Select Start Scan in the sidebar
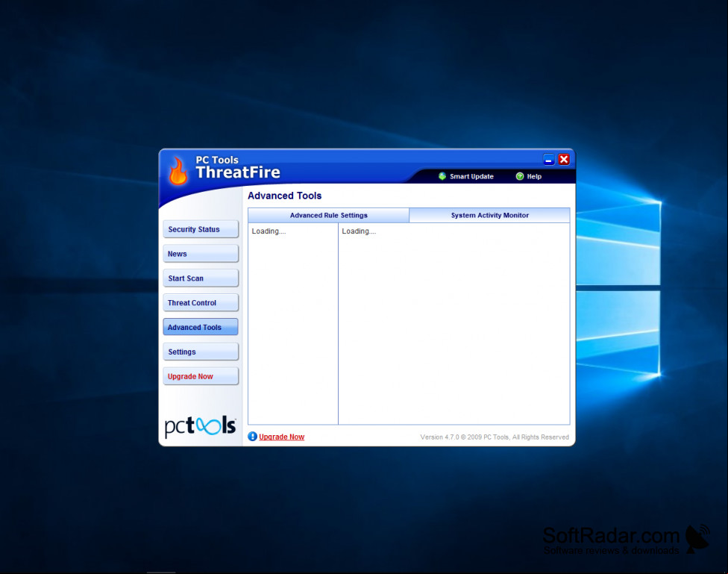728x574 pixels. (201, 278)
